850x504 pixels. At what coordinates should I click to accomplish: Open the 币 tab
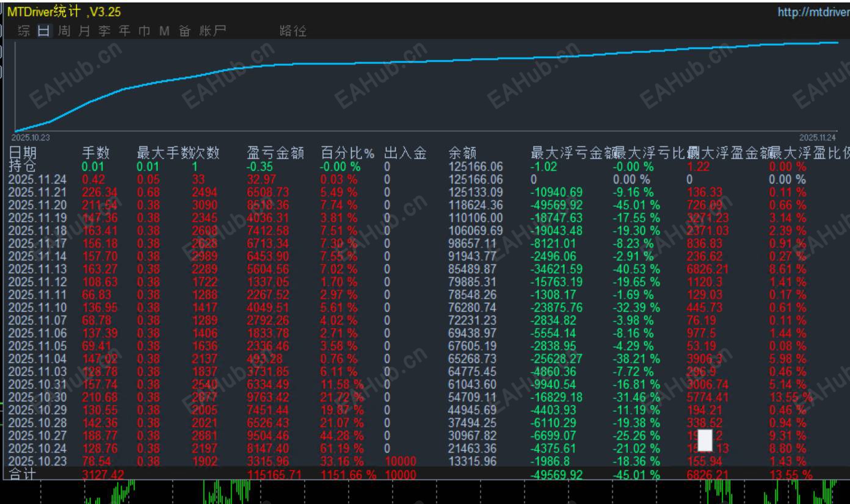(144, 31)
